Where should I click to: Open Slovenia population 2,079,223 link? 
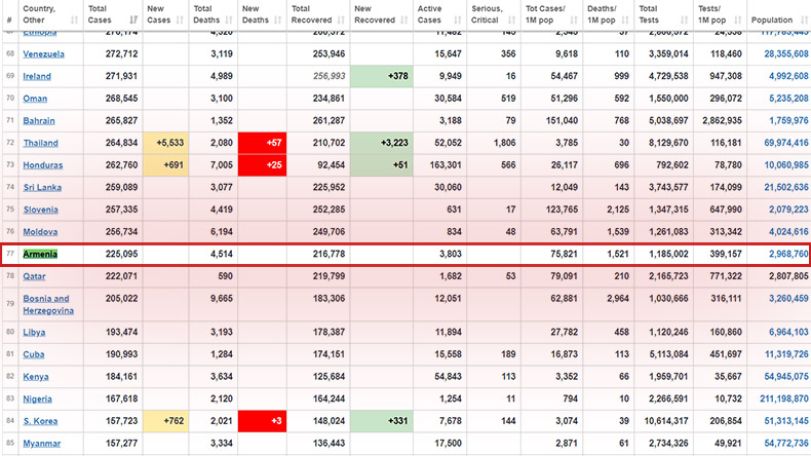(x=788, y=209)
